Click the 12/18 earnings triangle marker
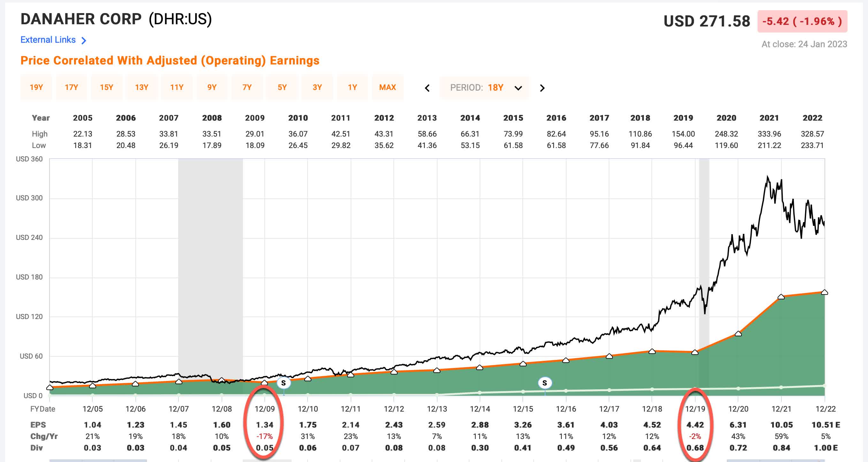Viewport: 868px width, 462px height. [x=652, y=351]
